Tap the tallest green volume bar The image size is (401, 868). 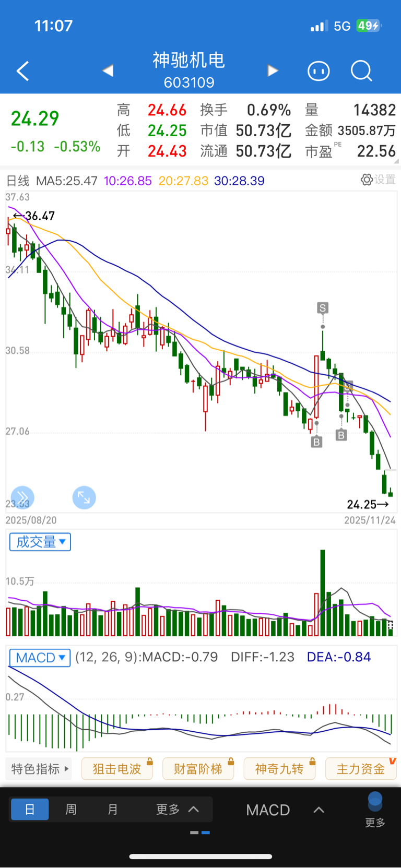tap(323, 592)
